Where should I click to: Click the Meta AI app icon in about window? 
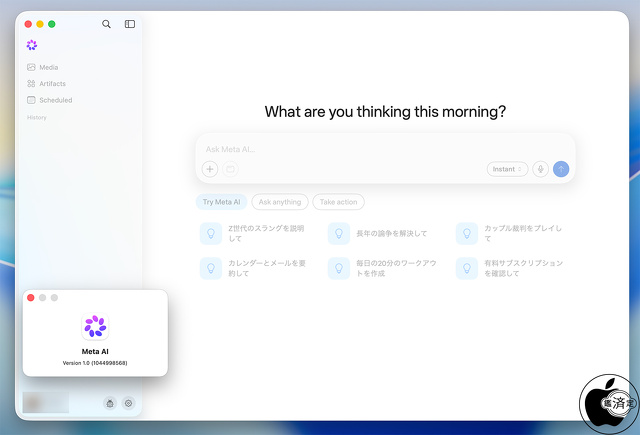95,326
